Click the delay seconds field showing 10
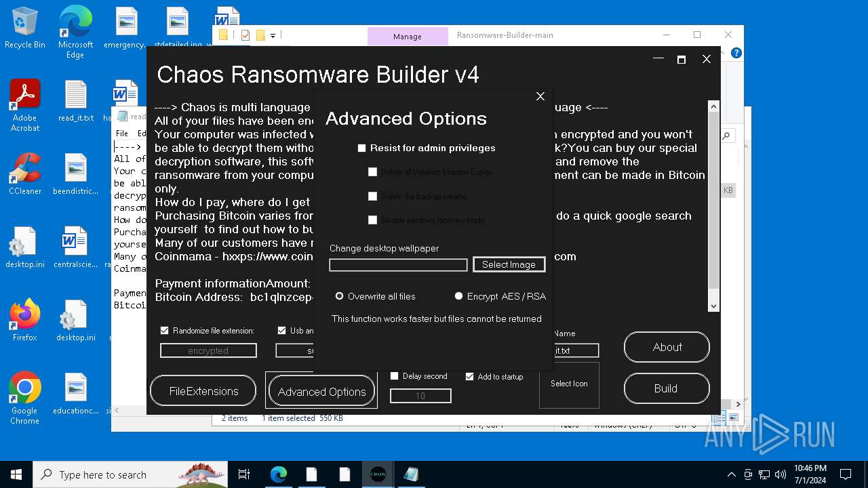868x488 pixels. click(x=420, y=396)
